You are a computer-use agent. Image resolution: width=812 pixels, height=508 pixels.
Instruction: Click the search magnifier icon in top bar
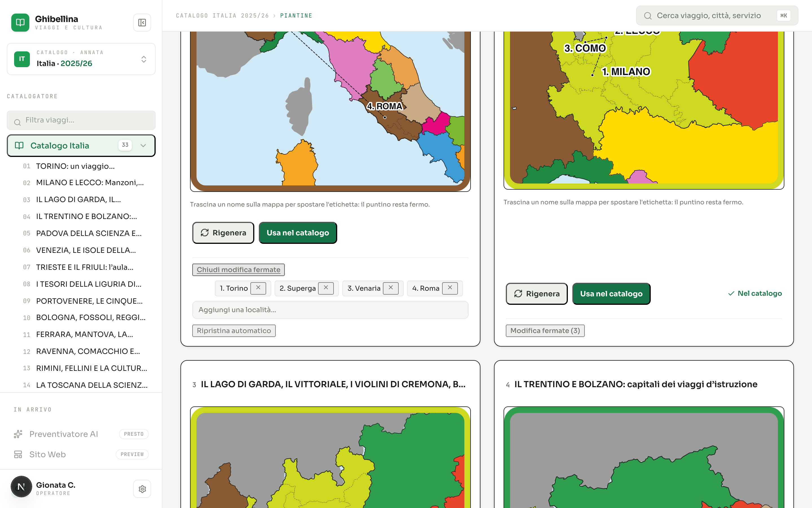coord(648,16)
